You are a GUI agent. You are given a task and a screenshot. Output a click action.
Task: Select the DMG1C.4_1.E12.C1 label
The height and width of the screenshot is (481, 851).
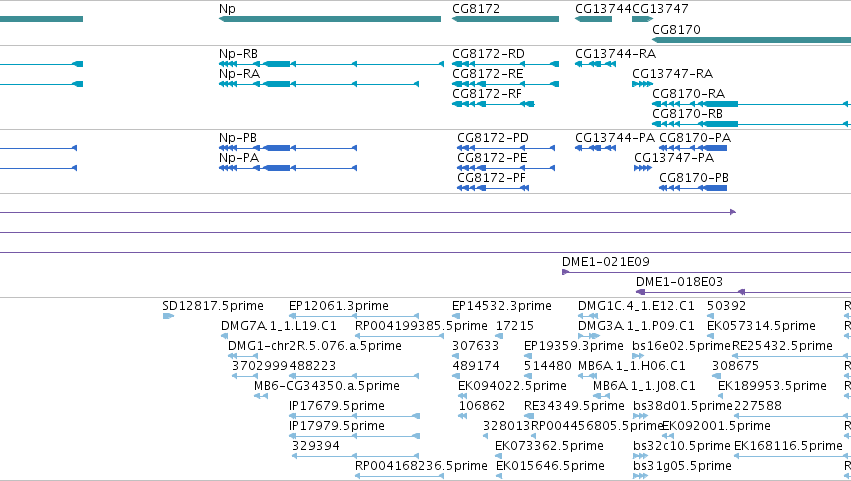click(x=636, y=306)
